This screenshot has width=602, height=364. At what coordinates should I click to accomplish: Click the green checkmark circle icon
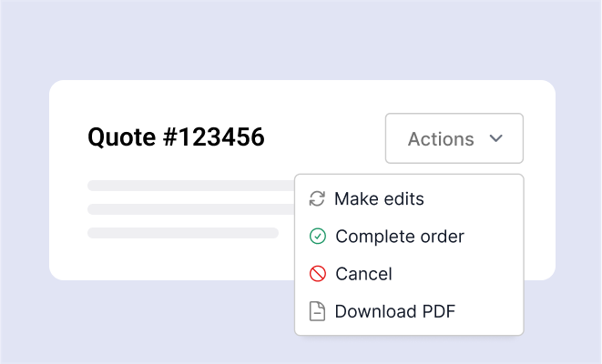coord(317,237)
